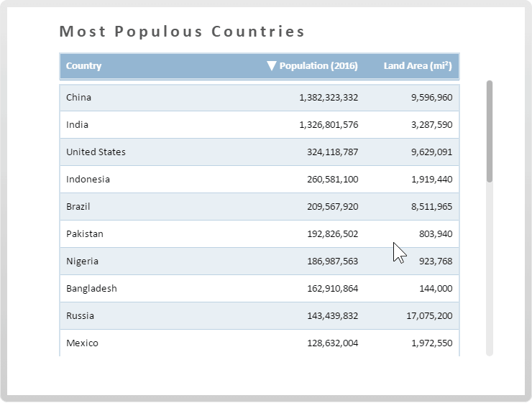Viewport: 532px width, 403px height.
Task: Click Brazil's land area value 8,511,965
Action: click(432, 207)
